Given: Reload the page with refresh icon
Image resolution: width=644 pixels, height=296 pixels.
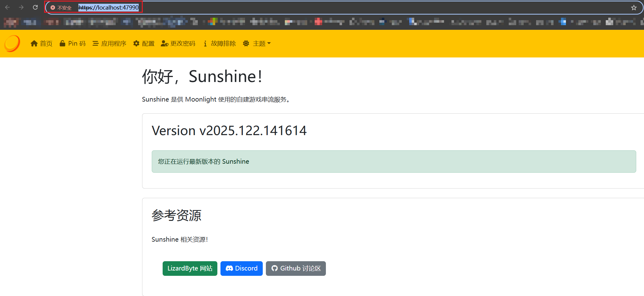Looking at the screenshot, I should pos(35,7).
